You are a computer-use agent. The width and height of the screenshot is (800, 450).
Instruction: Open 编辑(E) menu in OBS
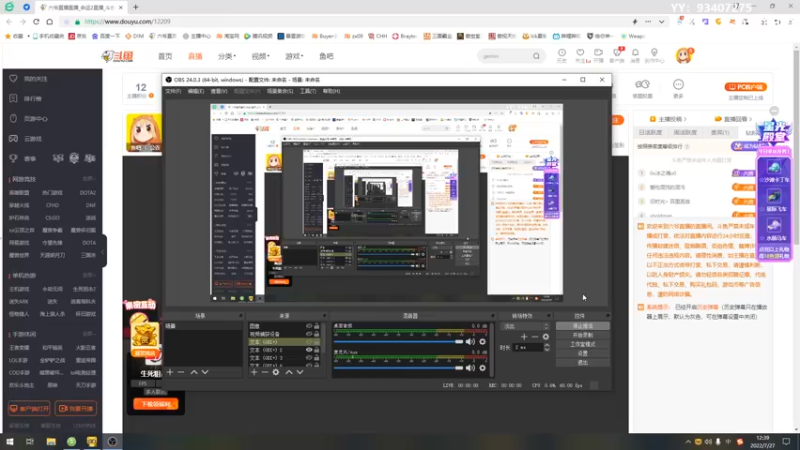[x=195, y=91]
